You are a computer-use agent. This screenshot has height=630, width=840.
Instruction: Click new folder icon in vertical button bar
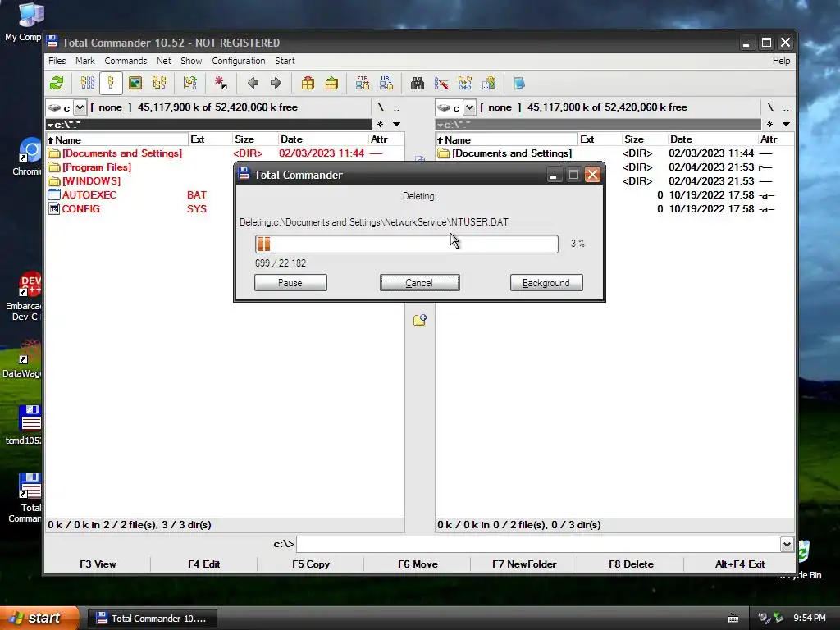[420, 320]
